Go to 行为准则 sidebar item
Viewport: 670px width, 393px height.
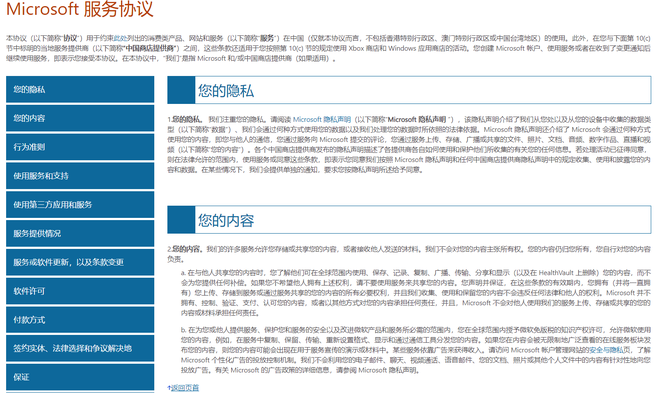[80, 147]
